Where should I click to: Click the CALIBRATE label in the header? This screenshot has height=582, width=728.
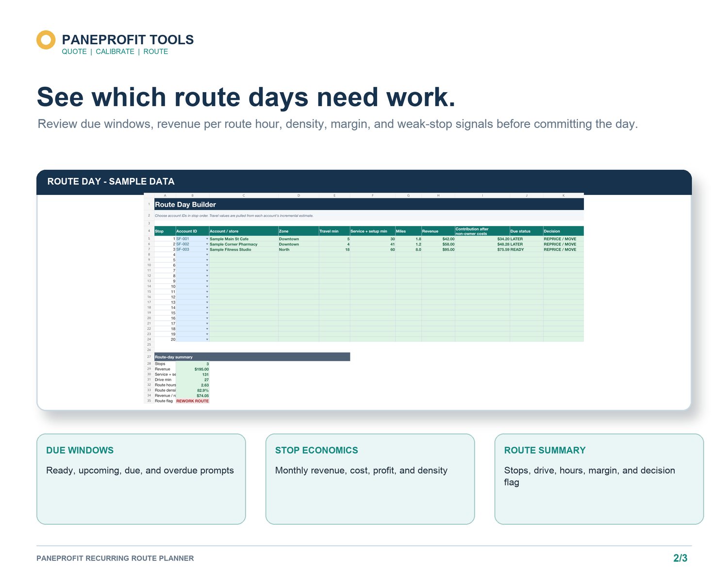click(x=115, y=51)
